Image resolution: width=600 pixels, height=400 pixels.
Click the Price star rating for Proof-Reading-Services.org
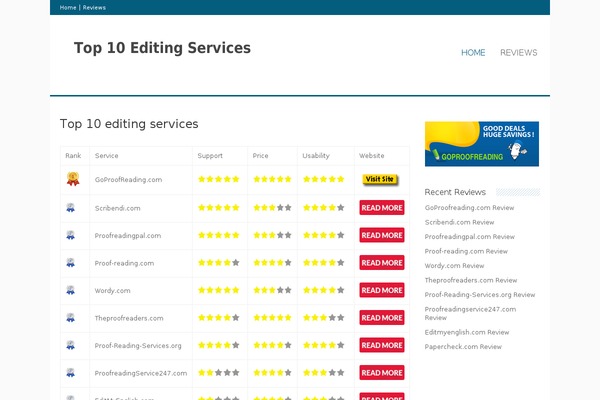272,345
